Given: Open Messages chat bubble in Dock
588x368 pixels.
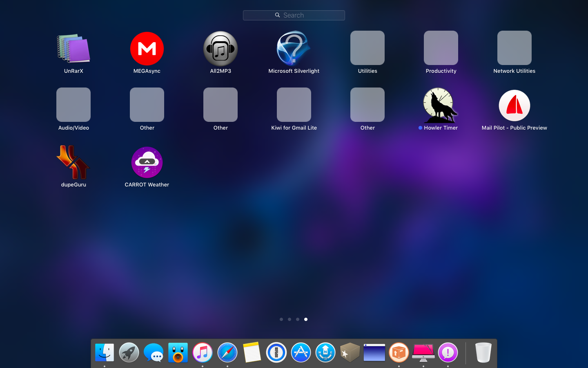Looking at the screenshot, I should coord(154,352).
